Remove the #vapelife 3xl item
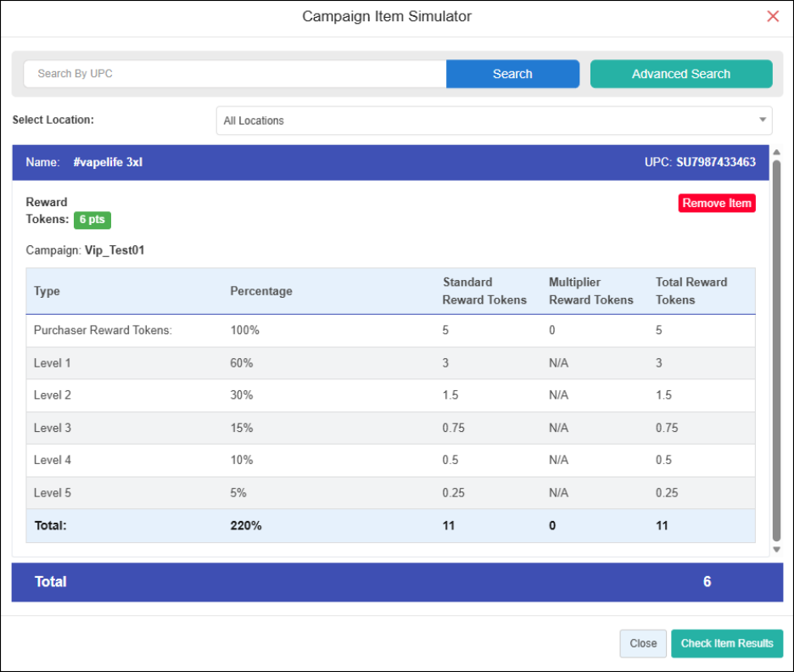Image resolution: width=794 pixels, height=672 pixels. coord(716,203)
